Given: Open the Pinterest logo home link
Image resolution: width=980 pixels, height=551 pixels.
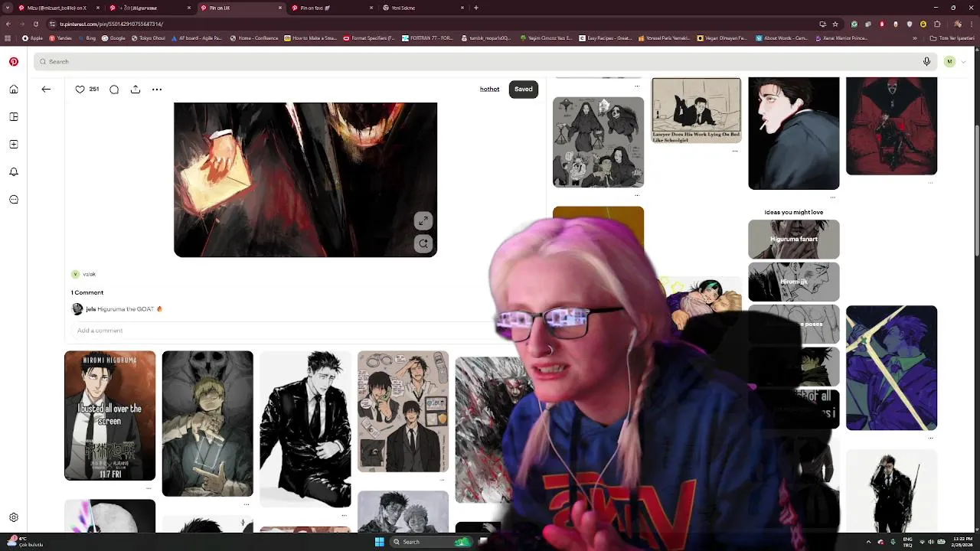Looking at the screenshot, I should 14,61.
